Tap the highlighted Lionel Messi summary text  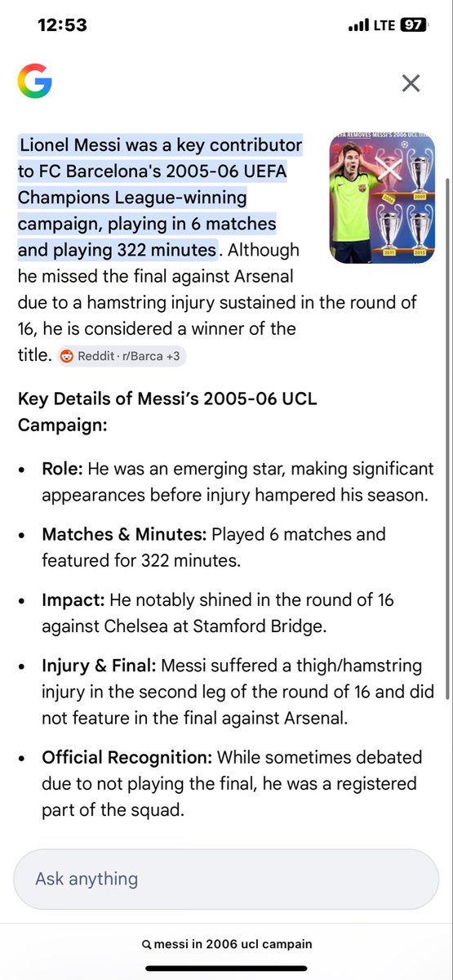click(160, 198)
